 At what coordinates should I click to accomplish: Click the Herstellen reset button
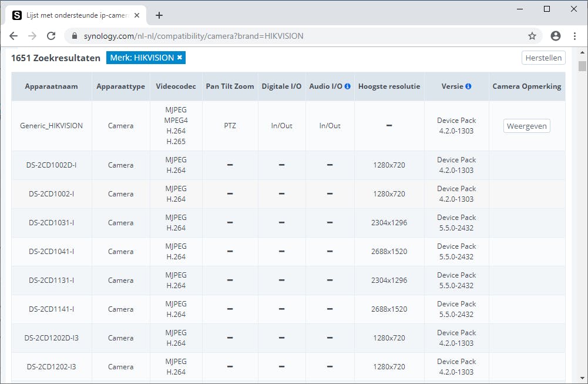tap(543, 58)
